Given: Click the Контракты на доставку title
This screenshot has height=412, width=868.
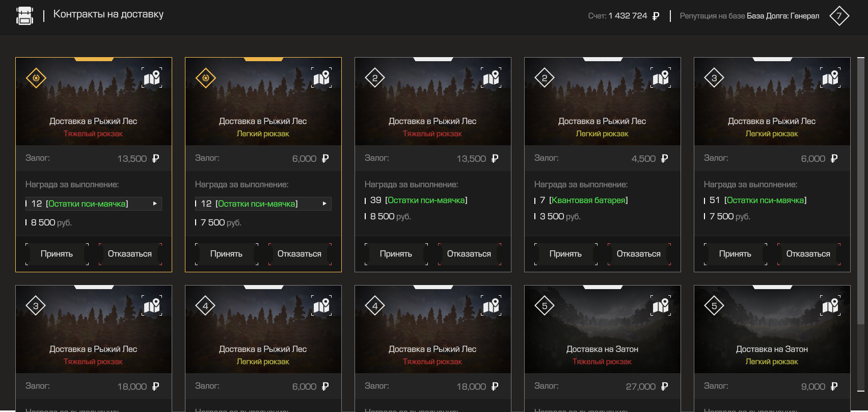Looking at the screenshot, I should tap(108, 14).
